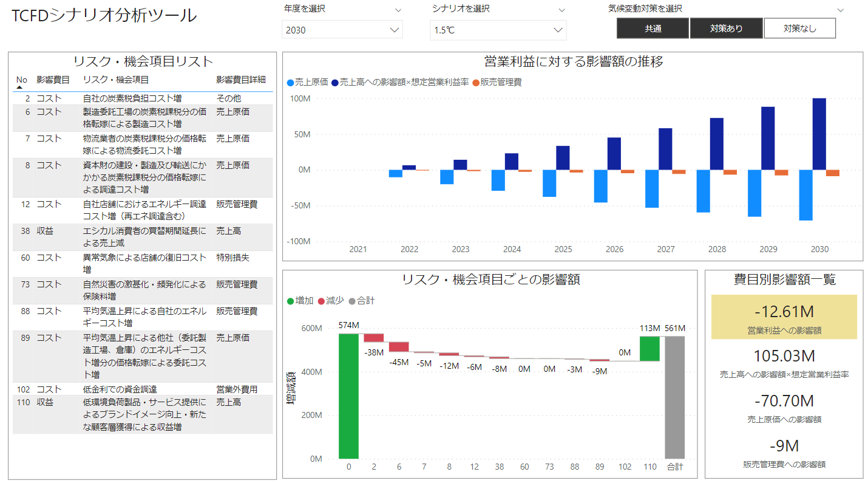Select the 自社の炭素税負担コスト増 row
The width and height of the screenshot is (868, 483).
pos(132,98)
